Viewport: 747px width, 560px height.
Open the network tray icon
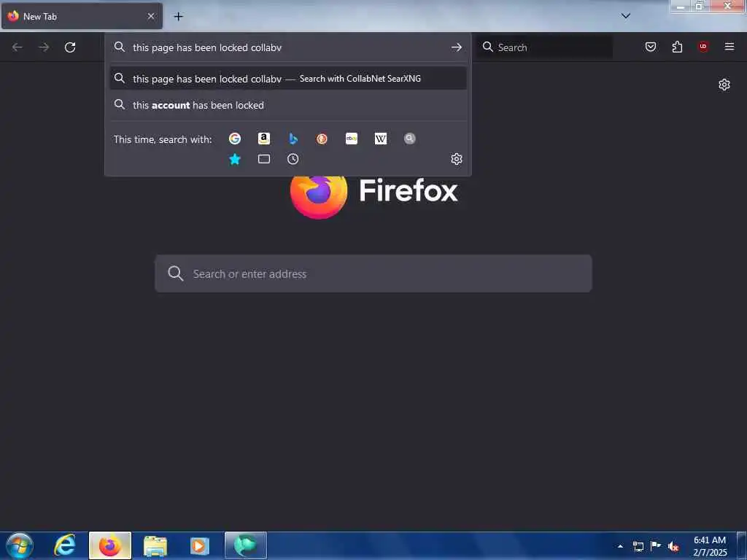click(638, 547)
